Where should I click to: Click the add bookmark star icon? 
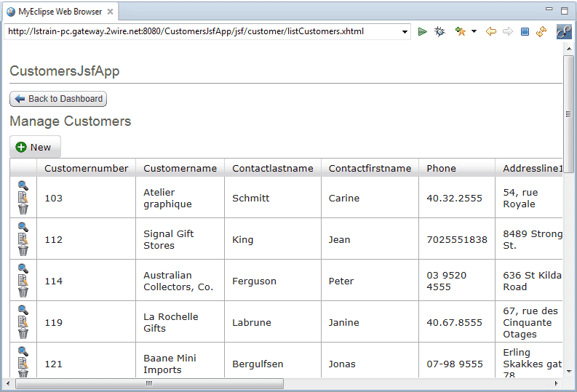point(460,31)
